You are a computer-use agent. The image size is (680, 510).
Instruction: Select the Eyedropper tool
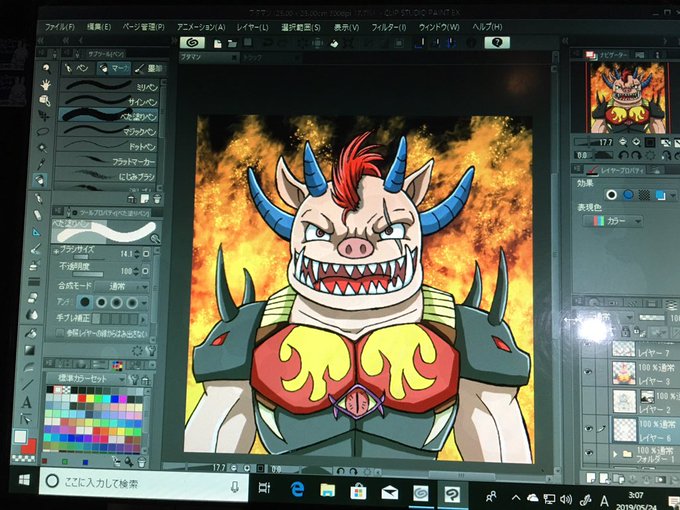pyautogui.click(x=41, y=163)
